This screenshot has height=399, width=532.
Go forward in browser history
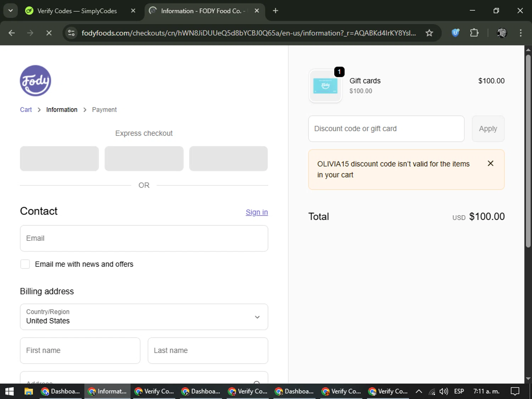[x=30, y=33]
